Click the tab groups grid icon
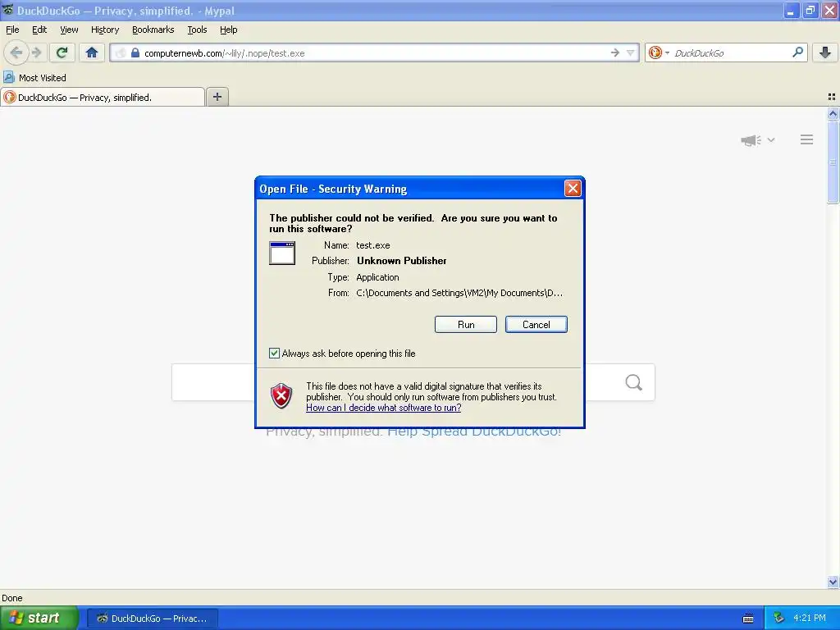The width and height of the screenshot is (840, 630). tap(832, 97)
